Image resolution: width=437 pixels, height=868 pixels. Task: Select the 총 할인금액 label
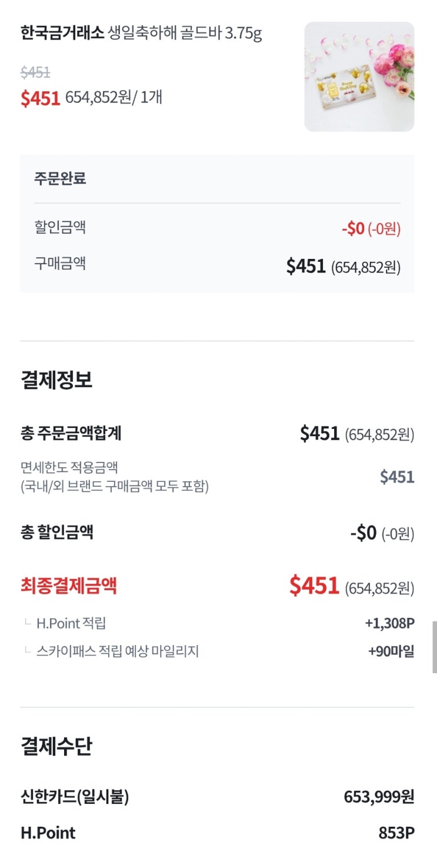click(57, 533)
